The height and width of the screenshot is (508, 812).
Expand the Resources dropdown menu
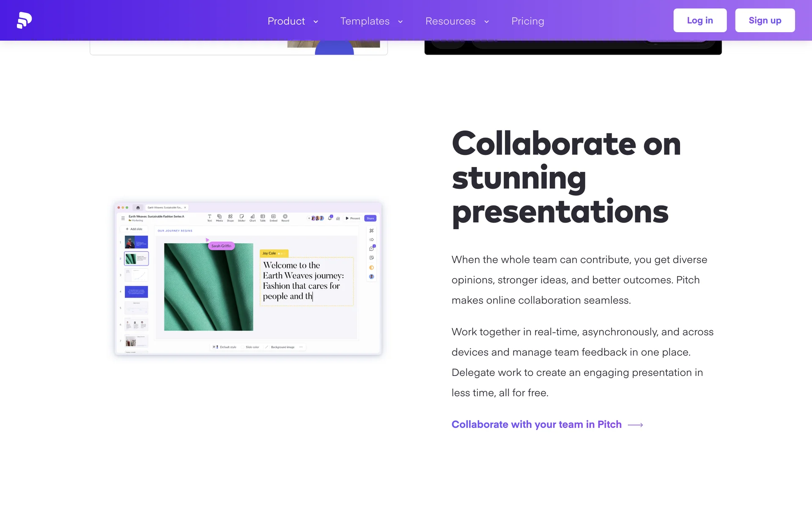(x=457, y=21)
